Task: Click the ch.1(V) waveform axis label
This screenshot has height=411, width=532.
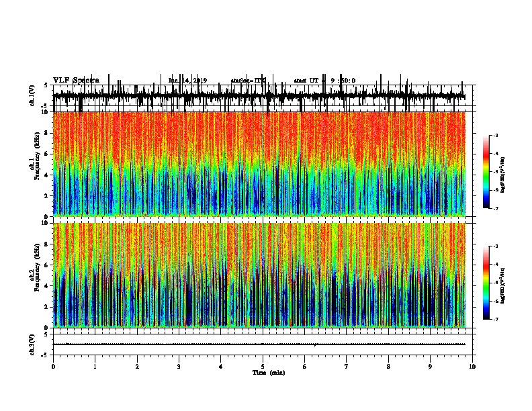Action: click(32, 95)
